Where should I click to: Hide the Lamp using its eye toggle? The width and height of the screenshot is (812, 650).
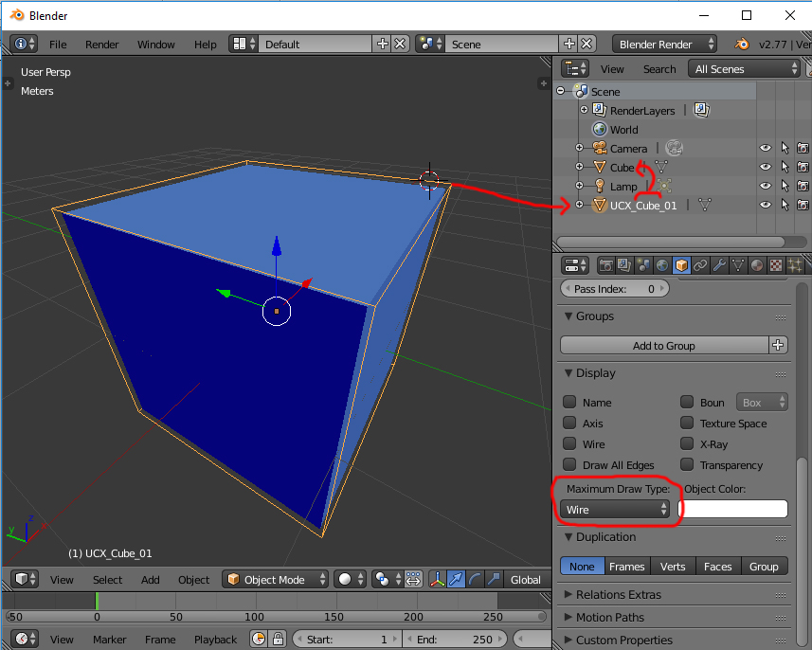(x=765, y=186)
